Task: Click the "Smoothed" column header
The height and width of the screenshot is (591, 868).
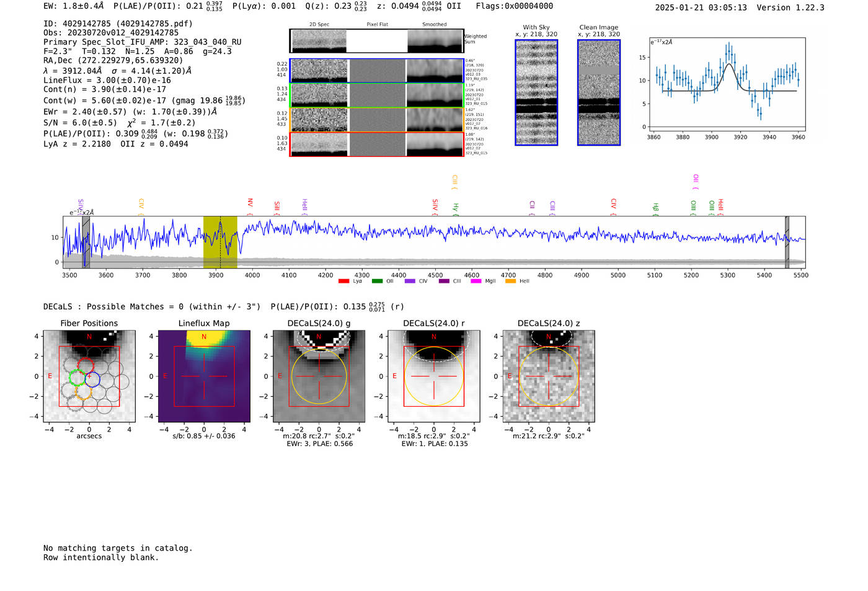Action: click(x=434, y=25)
